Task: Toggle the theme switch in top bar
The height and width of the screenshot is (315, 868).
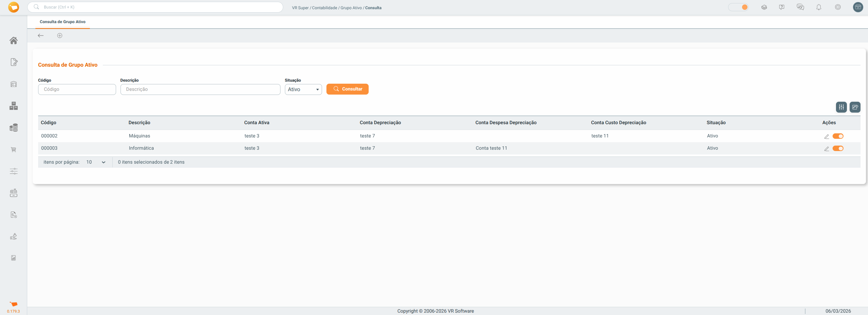Action: tap(738, 7)
